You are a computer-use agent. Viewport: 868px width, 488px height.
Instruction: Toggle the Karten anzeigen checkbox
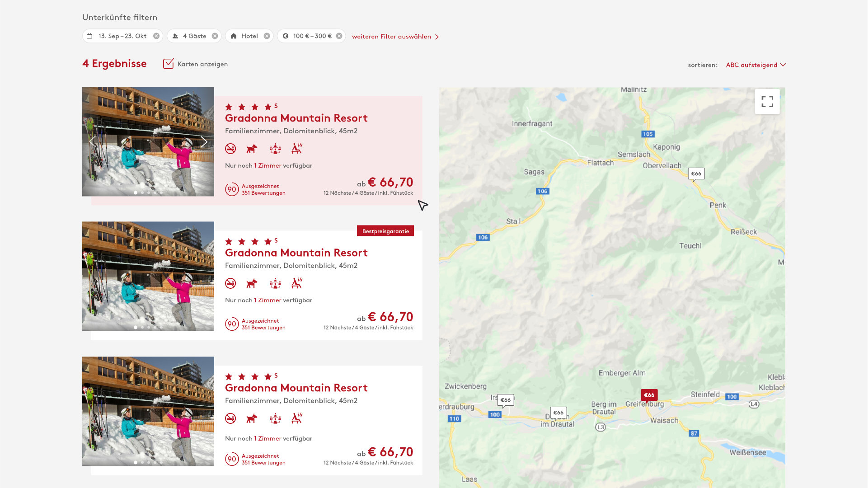(x=168, y=64)
